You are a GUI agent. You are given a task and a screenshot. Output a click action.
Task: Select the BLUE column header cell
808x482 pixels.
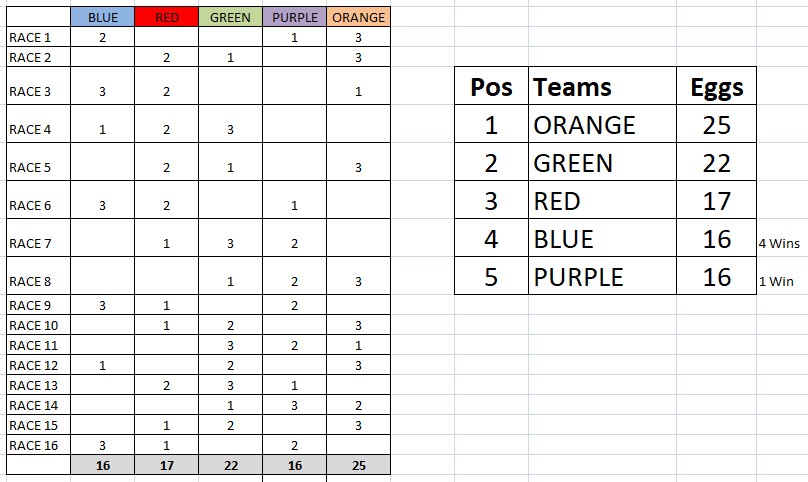pyautogui.click(x=103, y=17)
